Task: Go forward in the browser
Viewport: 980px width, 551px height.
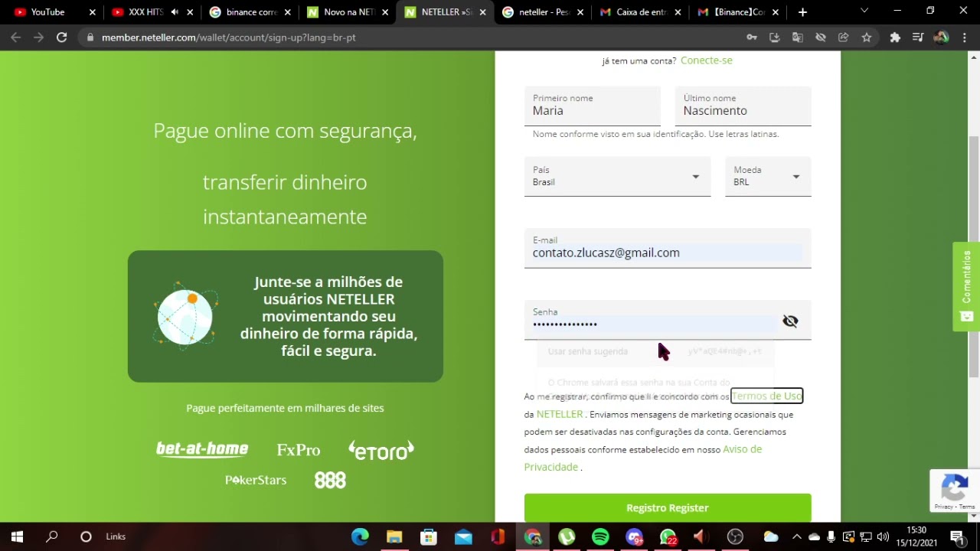Action: pos(38,37)
